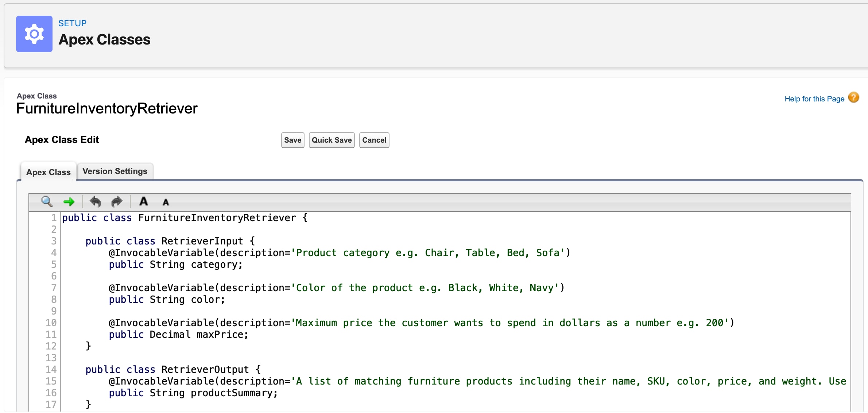Decrease font size with small A icon
Viewport: 868px width, 413px height.
pos(166,202)
